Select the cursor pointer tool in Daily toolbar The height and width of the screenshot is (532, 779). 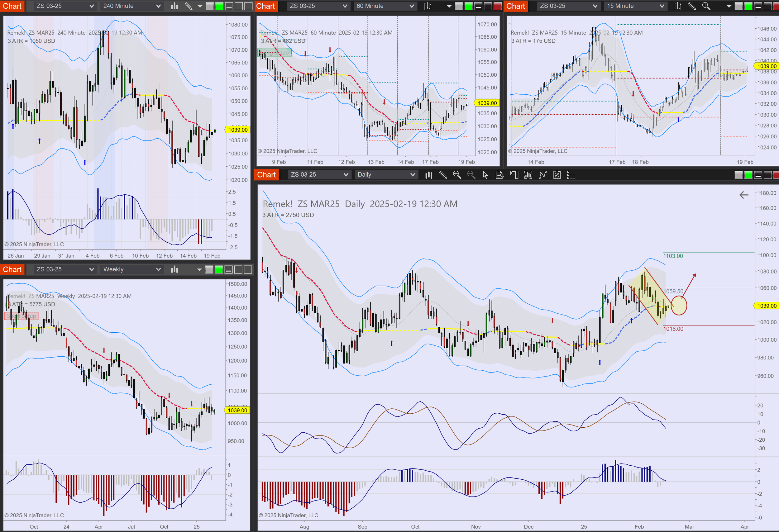[x=485, y=175]
